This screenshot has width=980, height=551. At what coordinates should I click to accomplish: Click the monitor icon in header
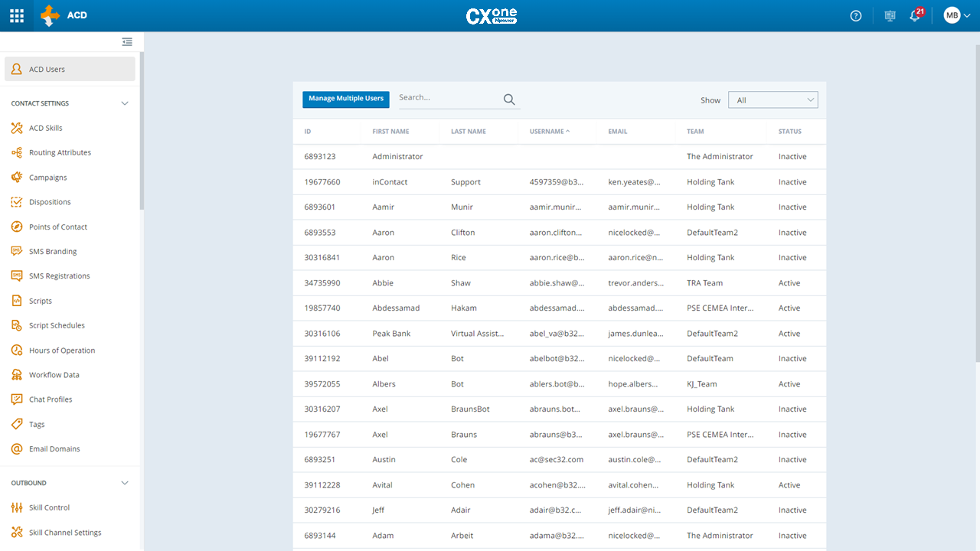(890, 15)
